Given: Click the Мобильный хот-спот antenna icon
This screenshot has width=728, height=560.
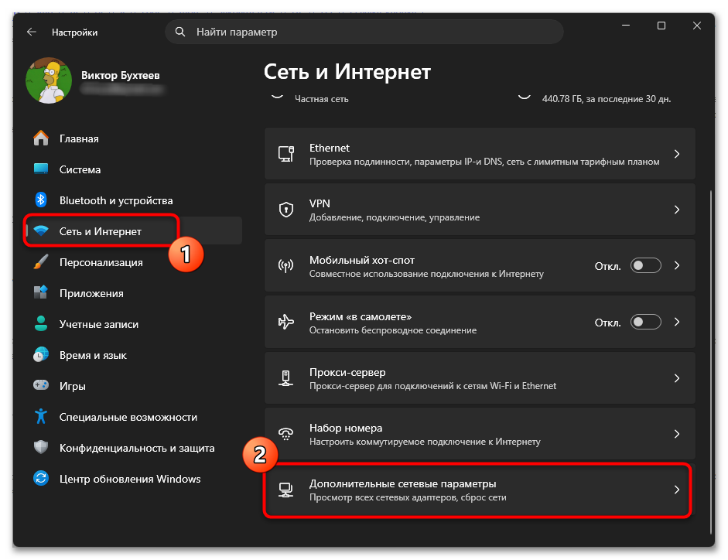Looking at the screenshot, I should click(x=286, y=265).
